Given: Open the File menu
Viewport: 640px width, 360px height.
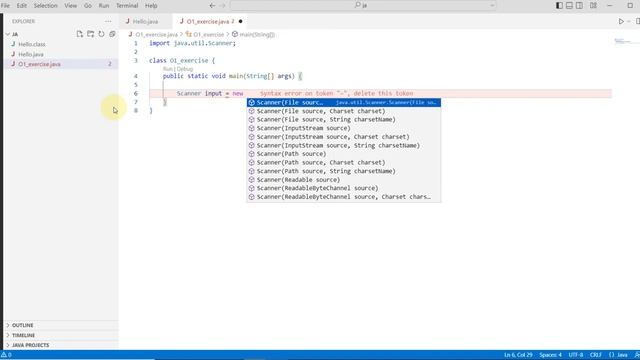Looking at the screenshot, I should pos(5,6).
